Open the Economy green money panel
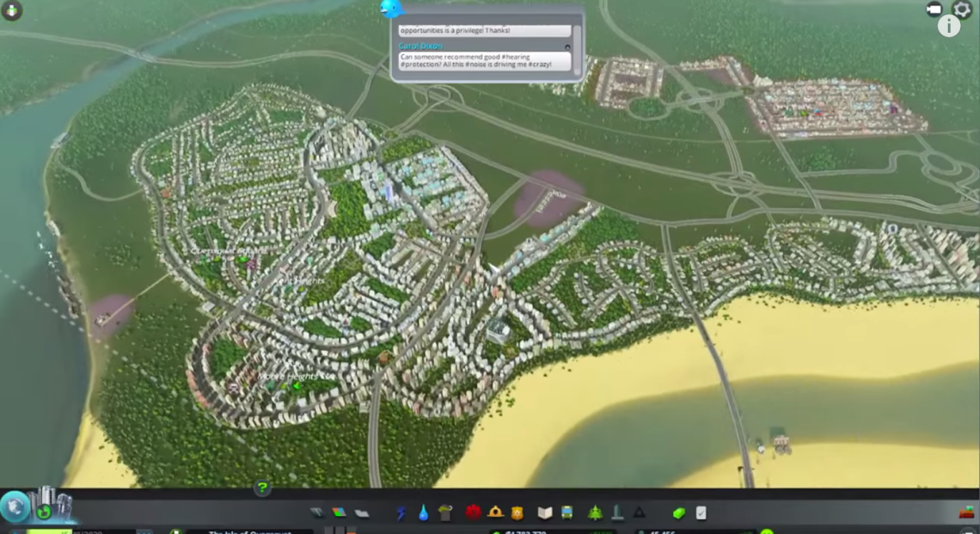The image size is (980, 534). [679, 513]
